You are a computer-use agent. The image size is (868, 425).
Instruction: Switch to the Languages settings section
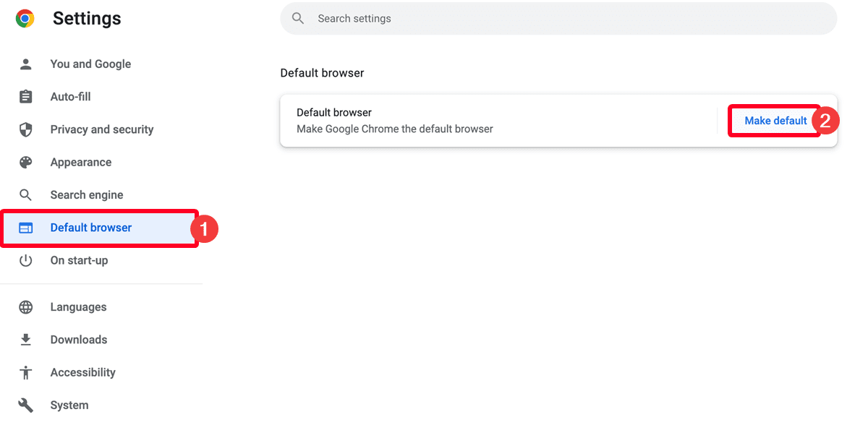[78, 306]
